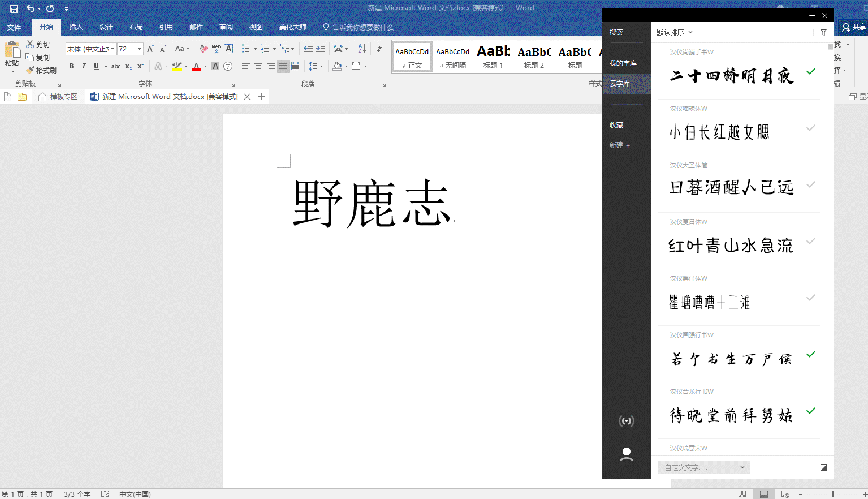Open font color dropdown arrow
Screen dimensions: 868x499
(205, 66)
